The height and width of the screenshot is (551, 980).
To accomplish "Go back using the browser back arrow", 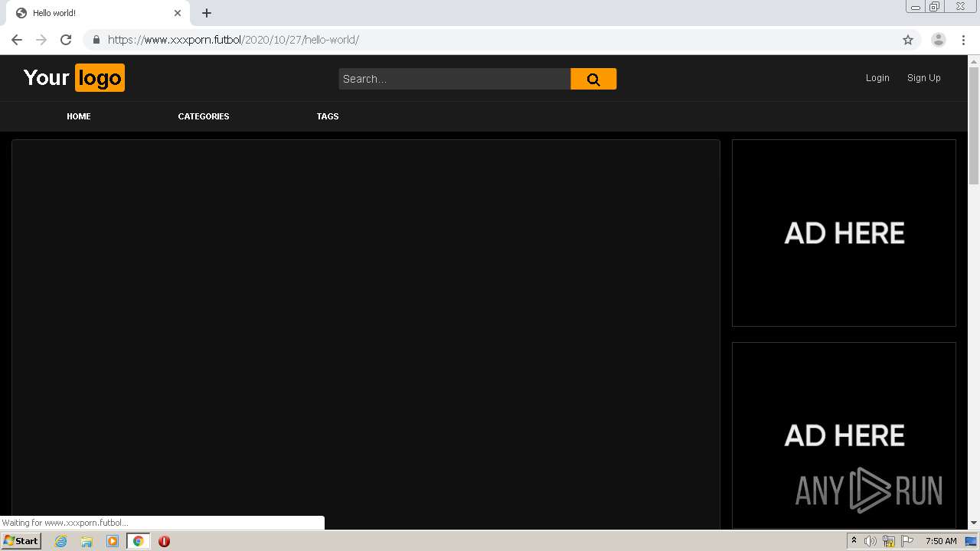I will [x=17, y=40].
